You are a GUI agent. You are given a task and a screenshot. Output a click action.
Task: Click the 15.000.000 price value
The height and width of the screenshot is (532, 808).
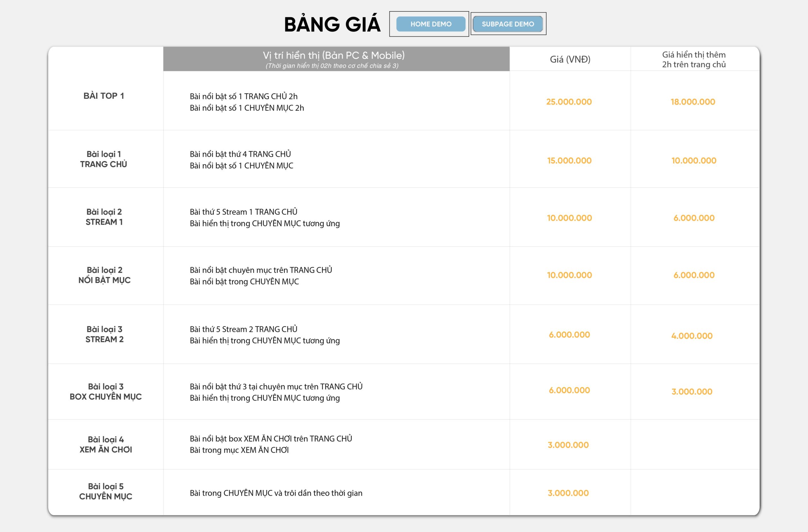(569, 161)
